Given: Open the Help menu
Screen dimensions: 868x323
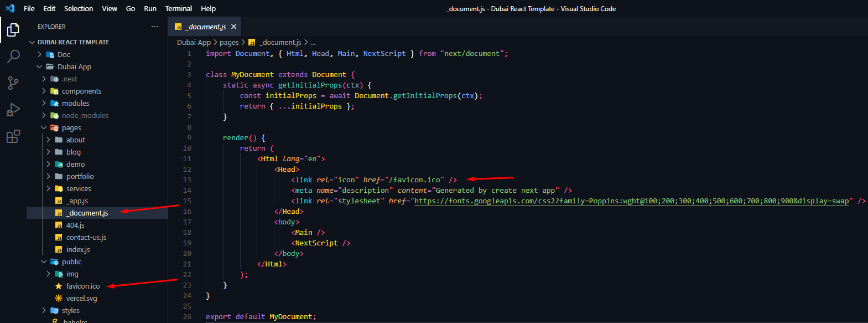Looking at the screenshot, I should tap(209, 8).
